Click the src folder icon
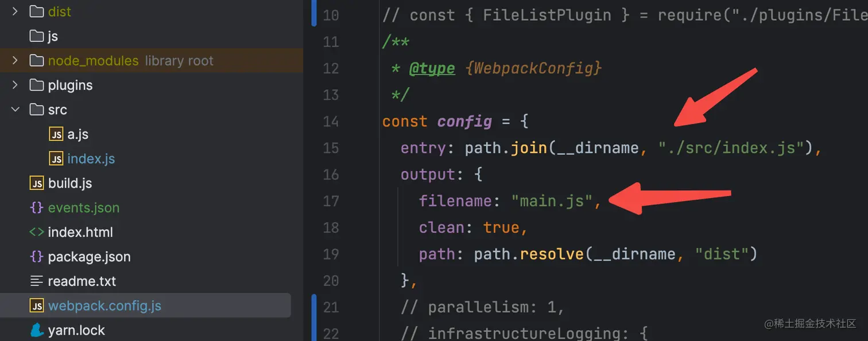The height and width of the screenshot is (341, 868). pos(37,110)
